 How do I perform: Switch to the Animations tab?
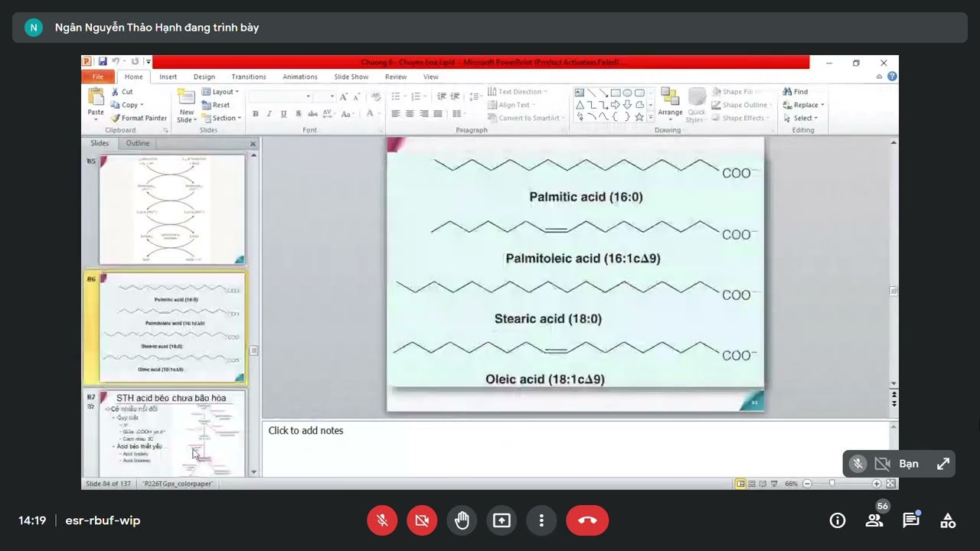pyautogui.click(x=300, y=77)
